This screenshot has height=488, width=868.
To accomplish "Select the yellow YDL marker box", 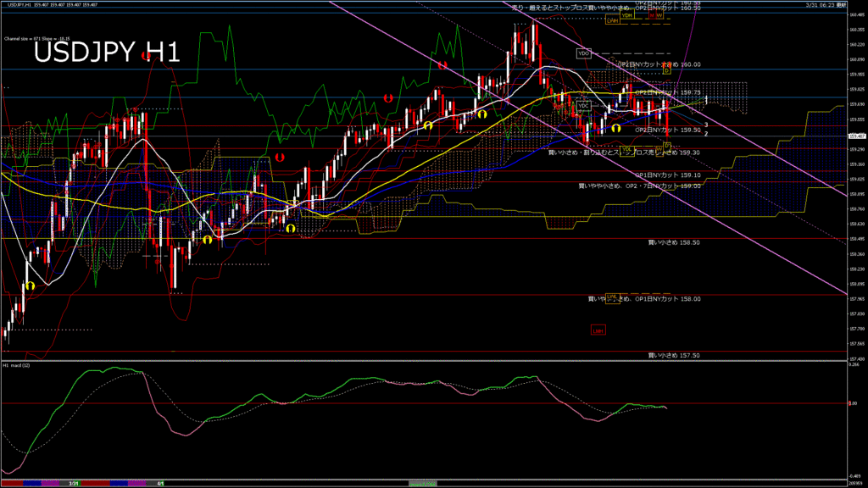I will point(626,150).
